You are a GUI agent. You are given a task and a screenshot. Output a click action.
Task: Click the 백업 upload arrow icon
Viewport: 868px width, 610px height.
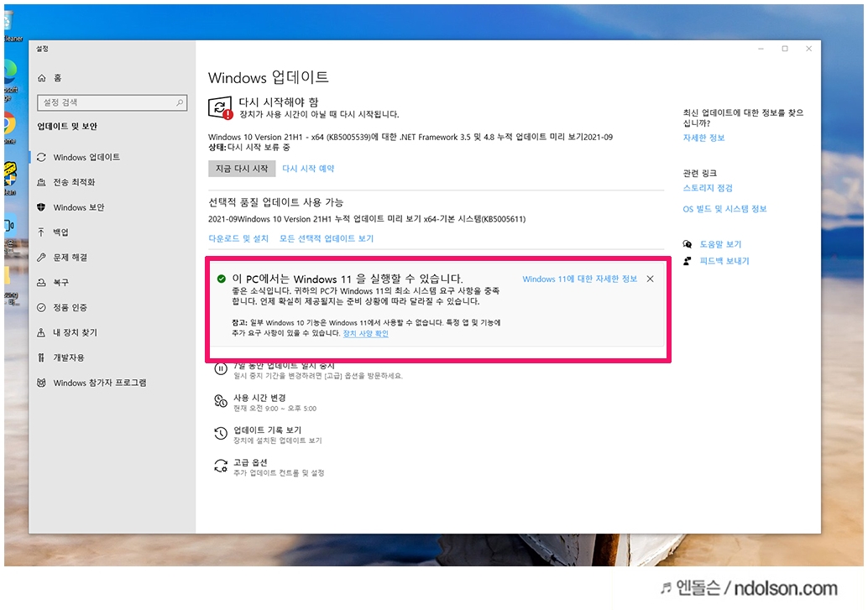[x=41, y=232]
